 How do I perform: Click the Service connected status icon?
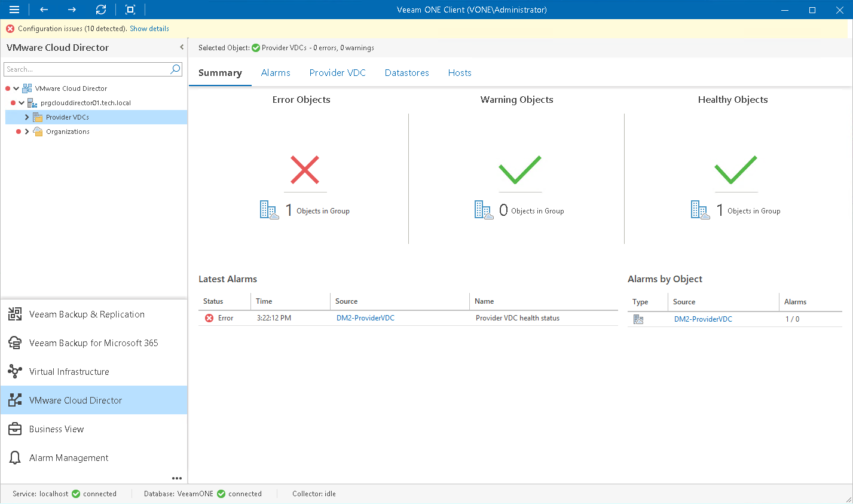click(76, 494)
